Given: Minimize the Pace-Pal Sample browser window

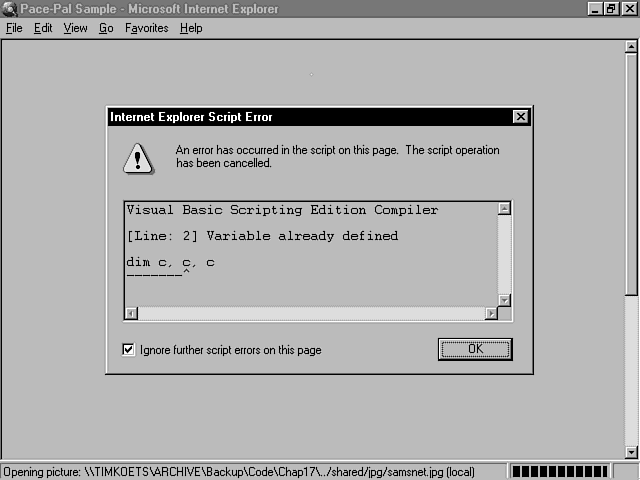Looking at the screenshot, I should point(594,9).
